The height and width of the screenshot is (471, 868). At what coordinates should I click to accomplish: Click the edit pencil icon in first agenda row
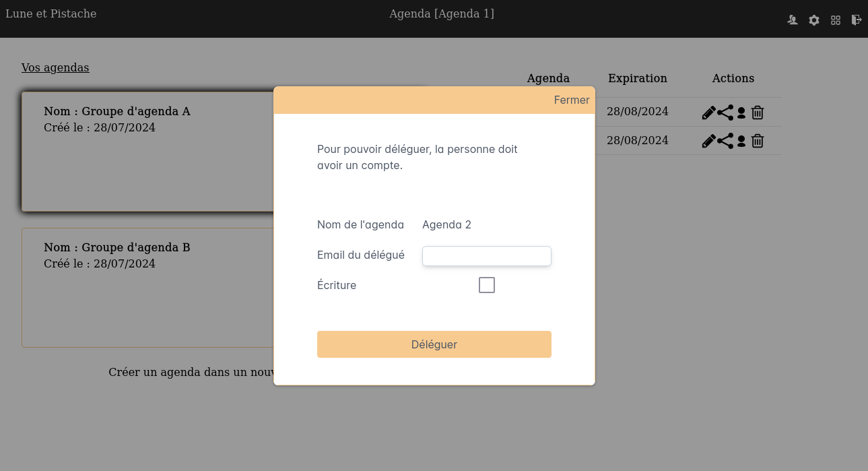pos(708,113)
